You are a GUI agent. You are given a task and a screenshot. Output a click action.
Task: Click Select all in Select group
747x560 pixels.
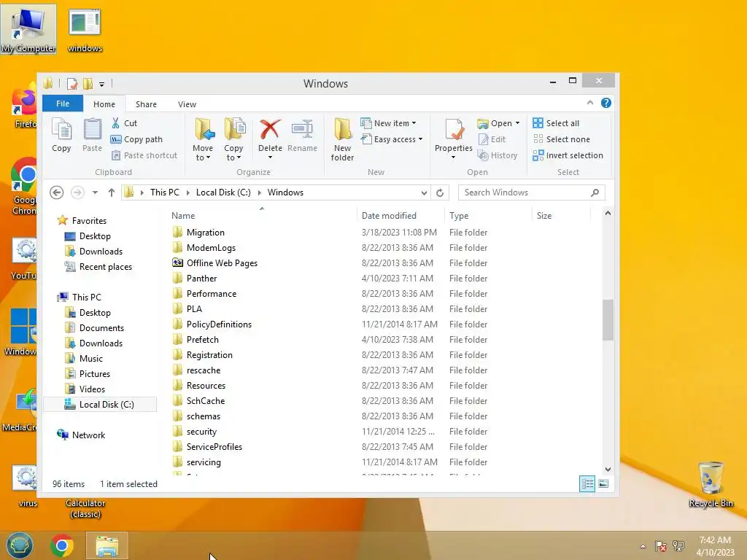pos(556,122)
